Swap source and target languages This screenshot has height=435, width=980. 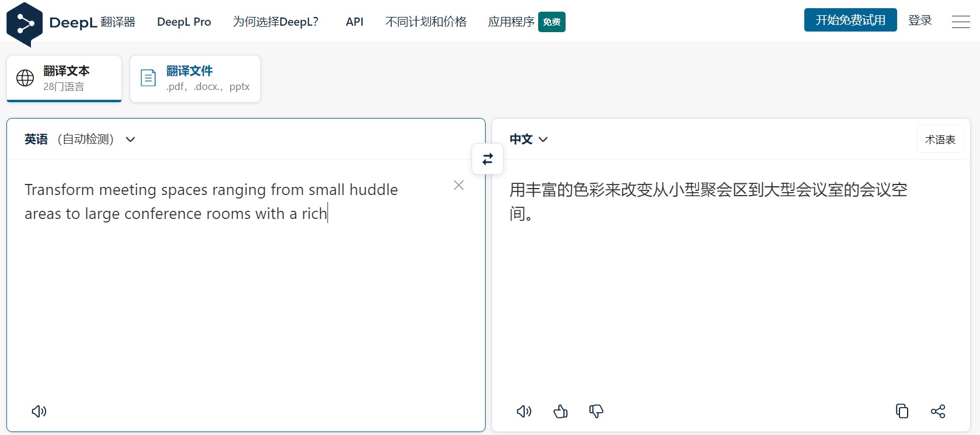pos(487,158)
